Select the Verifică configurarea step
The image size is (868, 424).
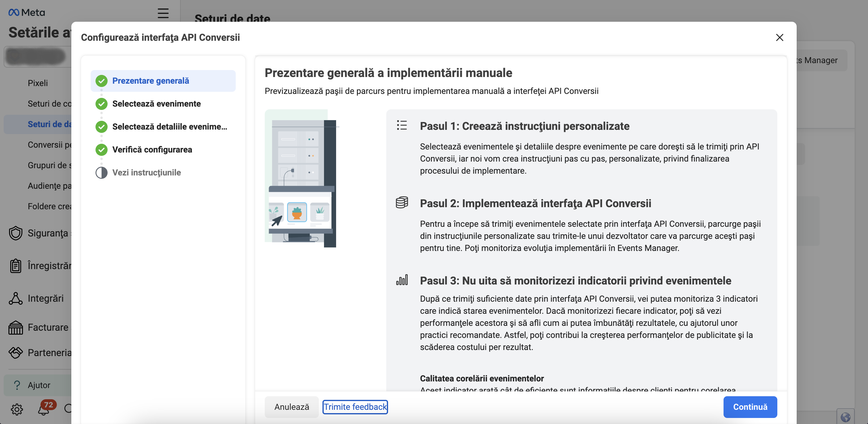point(152,149)
